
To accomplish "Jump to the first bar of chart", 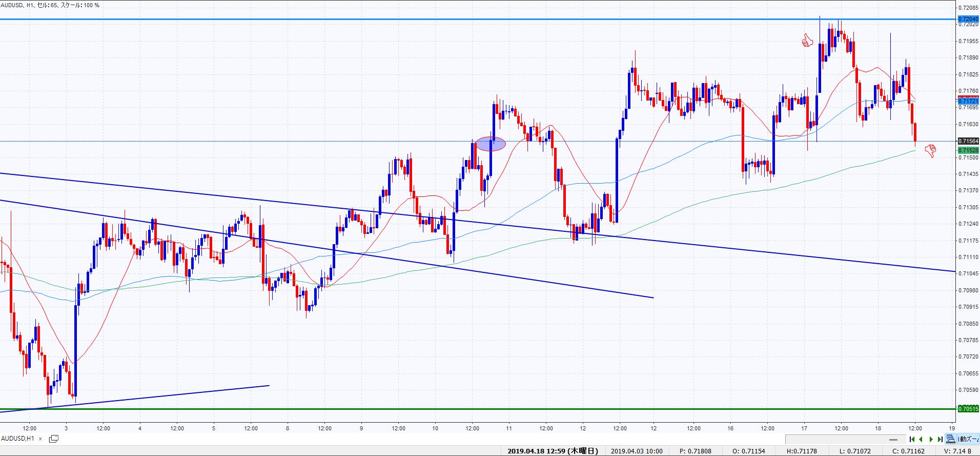I will [912, 439].
